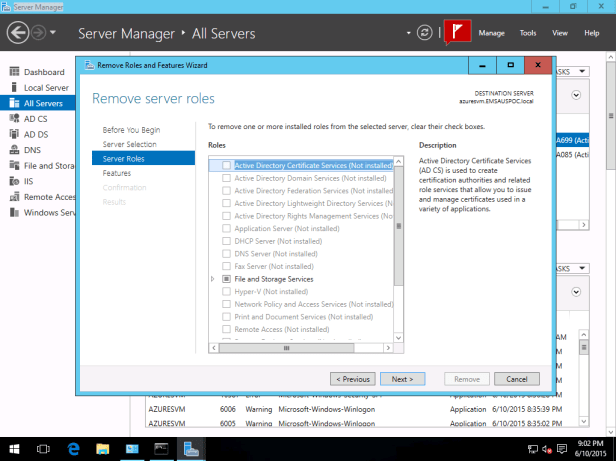
Task: Select DNS in the sidebar
Action: tap(33, 150)
